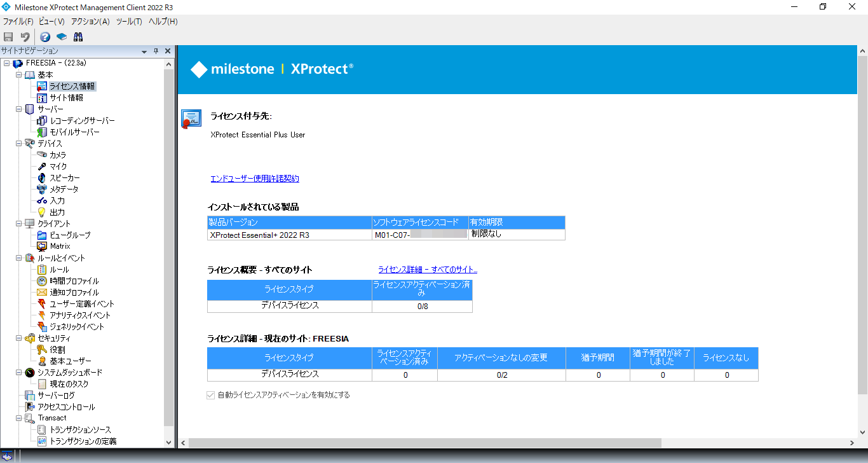This screenshot has width=868, height=463.
Task: Select スピーカー devices node
Action: click(65, 177)
